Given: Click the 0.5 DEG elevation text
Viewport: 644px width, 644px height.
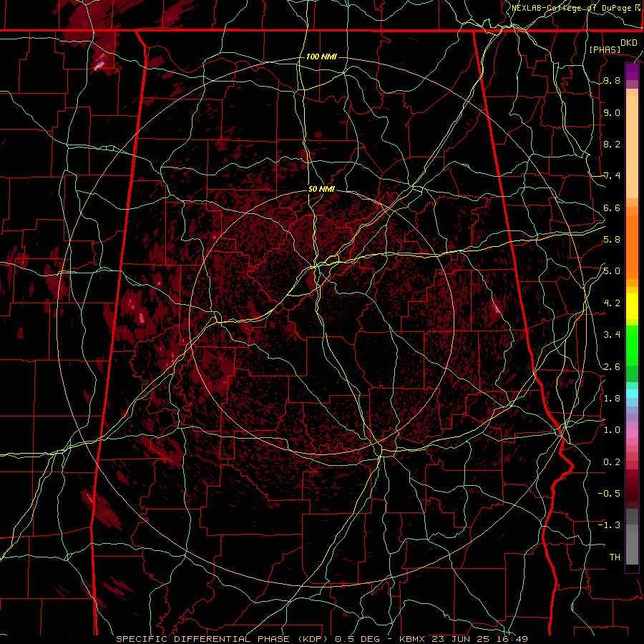Looking at the screenshot, I should point(356,639).
